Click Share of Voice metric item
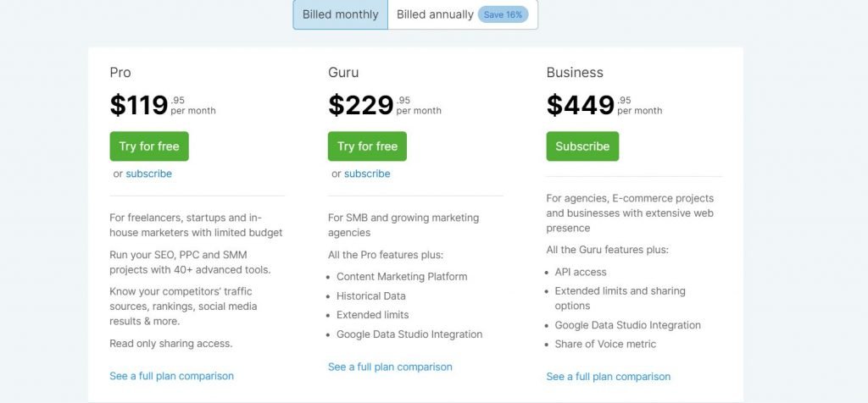The image size is (868, 403). point(605,344)
